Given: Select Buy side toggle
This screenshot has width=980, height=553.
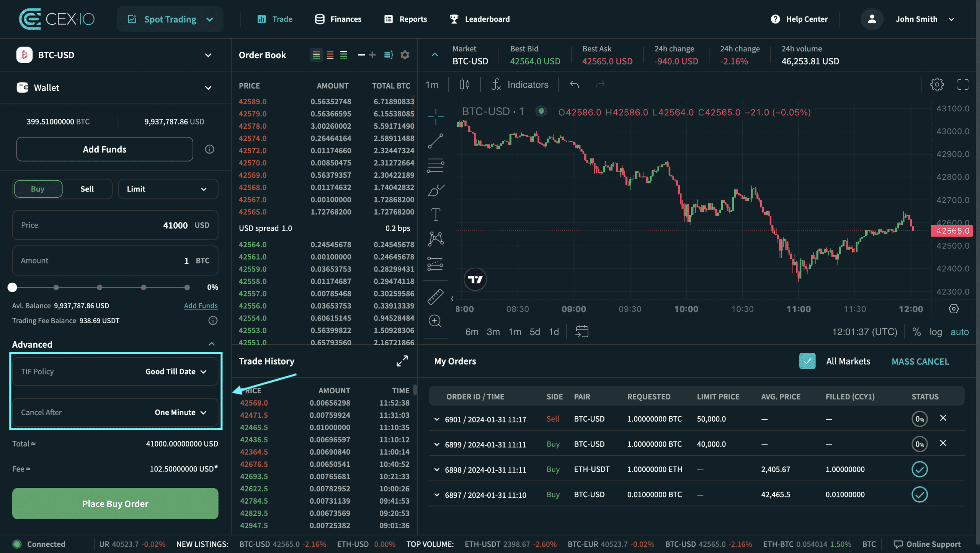Looking at the screenshot, I should coord(38,189).
